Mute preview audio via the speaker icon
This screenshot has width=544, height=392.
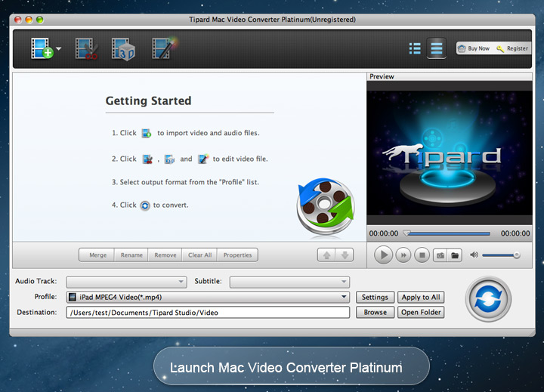click(474, 255)
